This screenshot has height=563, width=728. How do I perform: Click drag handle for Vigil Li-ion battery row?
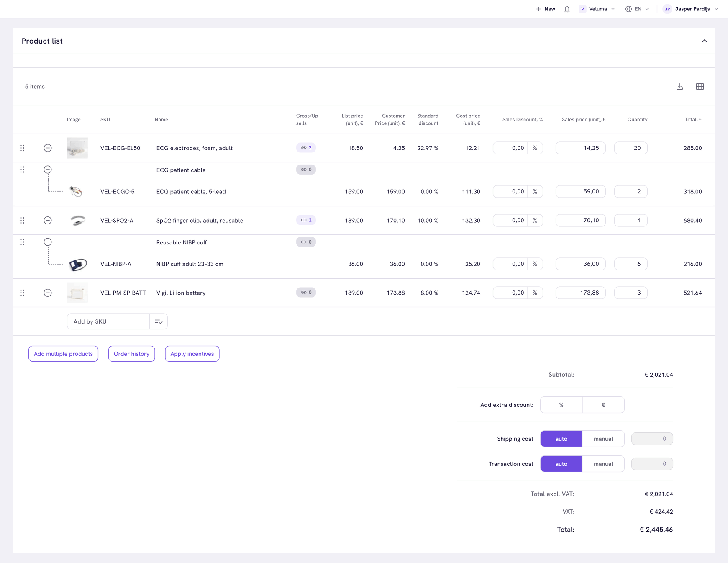tap(22, 293)
